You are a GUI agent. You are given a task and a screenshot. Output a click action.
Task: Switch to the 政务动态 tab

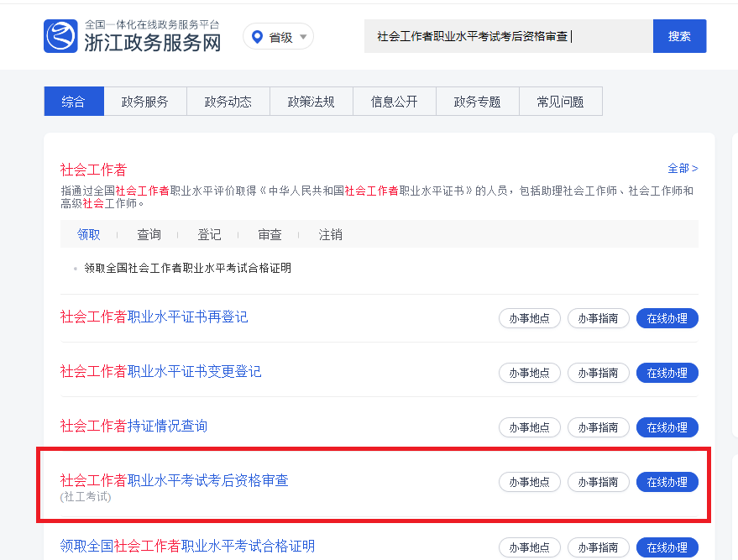(228, 102)
